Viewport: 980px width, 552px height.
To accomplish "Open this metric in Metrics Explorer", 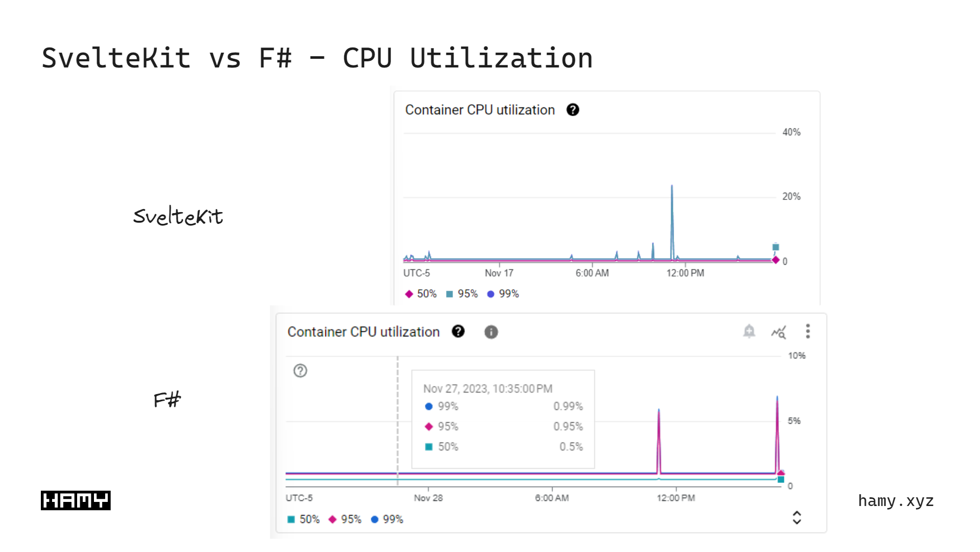I will coord(779,332).
